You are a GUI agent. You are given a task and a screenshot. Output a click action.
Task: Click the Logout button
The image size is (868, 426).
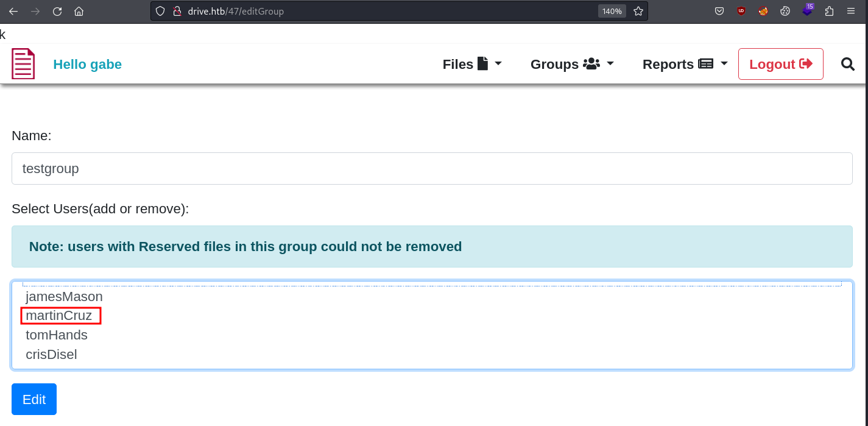click(781, 64)
